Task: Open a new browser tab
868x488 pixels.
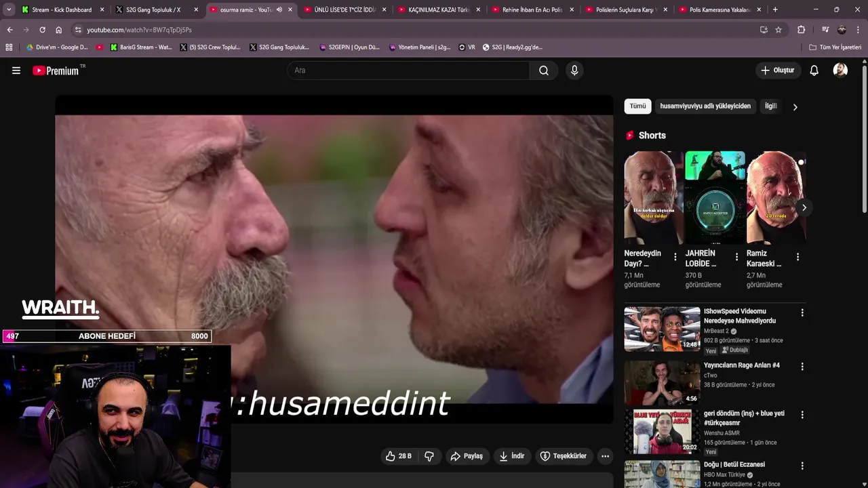Action: pyautogui.click(x=775, y=9)
